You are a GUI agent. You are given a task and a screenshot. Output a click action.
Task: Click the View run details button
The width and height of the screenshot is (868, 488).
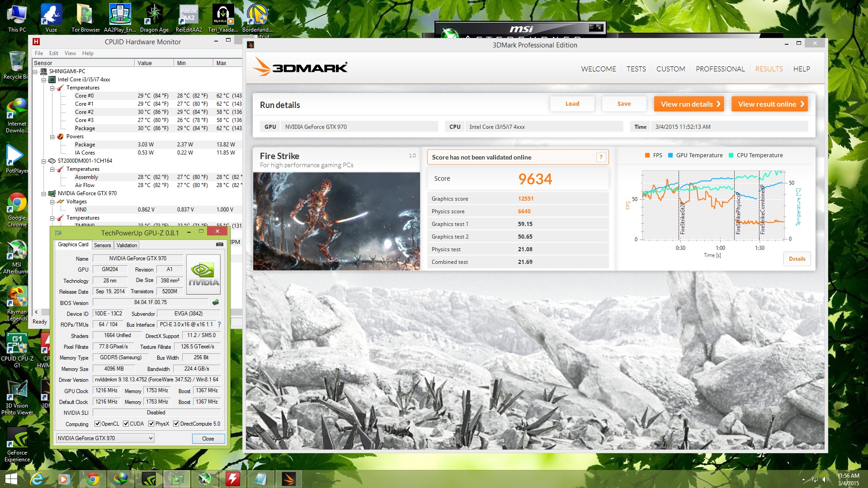pos(689,104)
